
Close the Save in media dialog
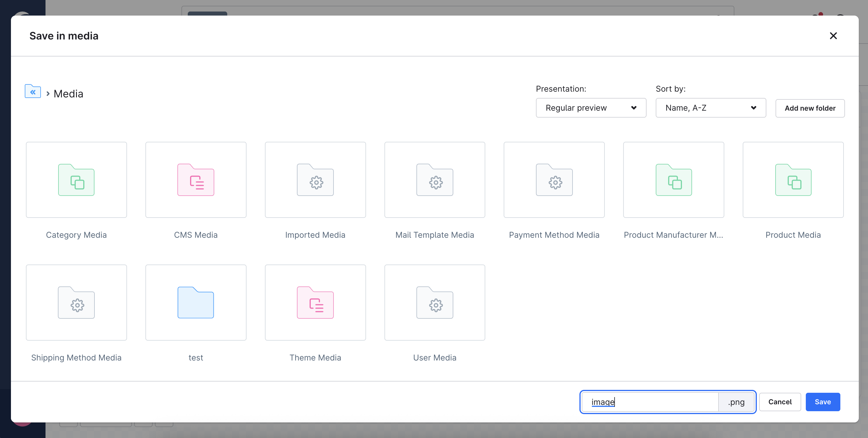point(833,36)
